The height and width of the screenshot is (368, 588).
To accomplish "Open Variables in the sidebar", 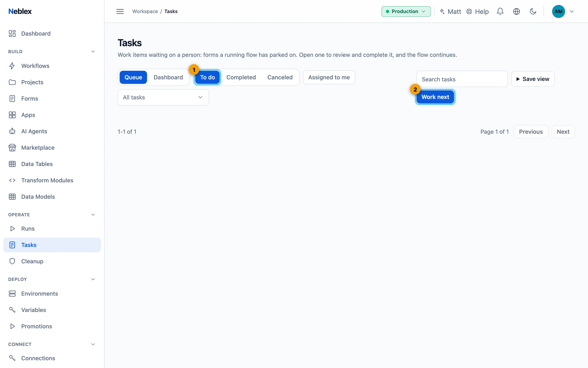I will (x=52, y=310).
